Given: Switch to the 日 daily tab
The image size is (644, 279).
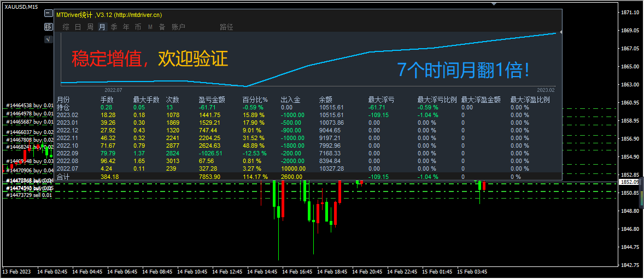Looking at the screenshot, I should pos(78,27).
